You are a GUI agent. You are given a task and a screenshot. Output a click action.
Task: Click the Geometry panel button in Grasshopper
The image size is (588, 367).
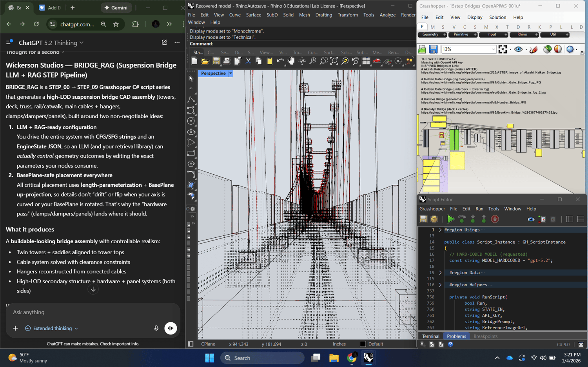click(430, 34)
